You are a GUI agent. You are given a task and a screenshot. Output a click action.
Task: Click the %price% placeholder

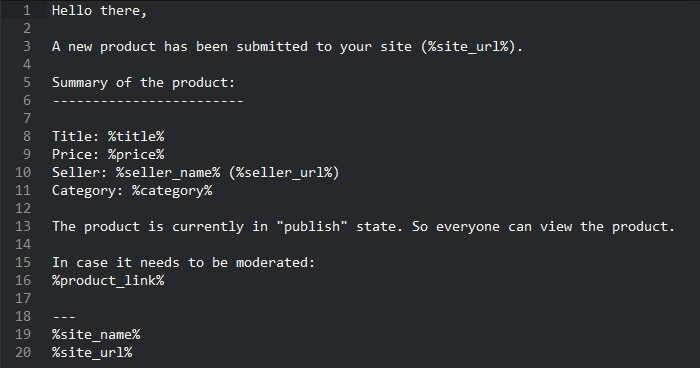click(x=136, y=155)
